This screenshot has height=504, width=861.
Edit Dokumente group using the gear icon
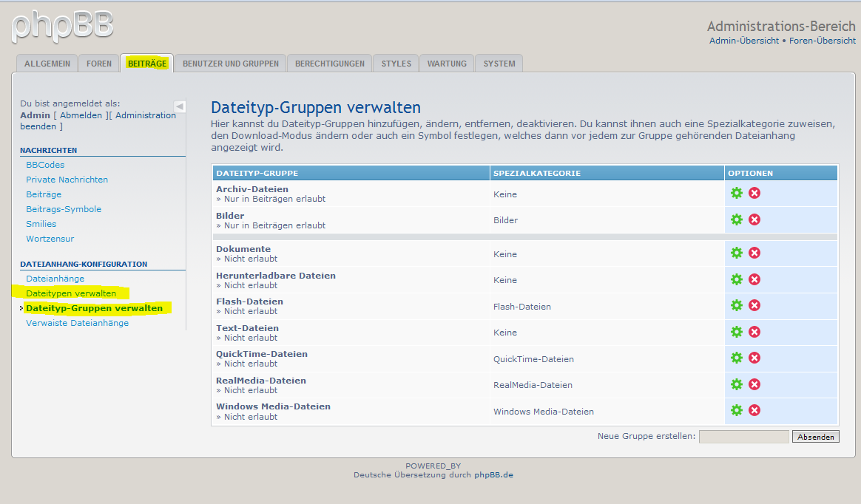click(736, 253)
